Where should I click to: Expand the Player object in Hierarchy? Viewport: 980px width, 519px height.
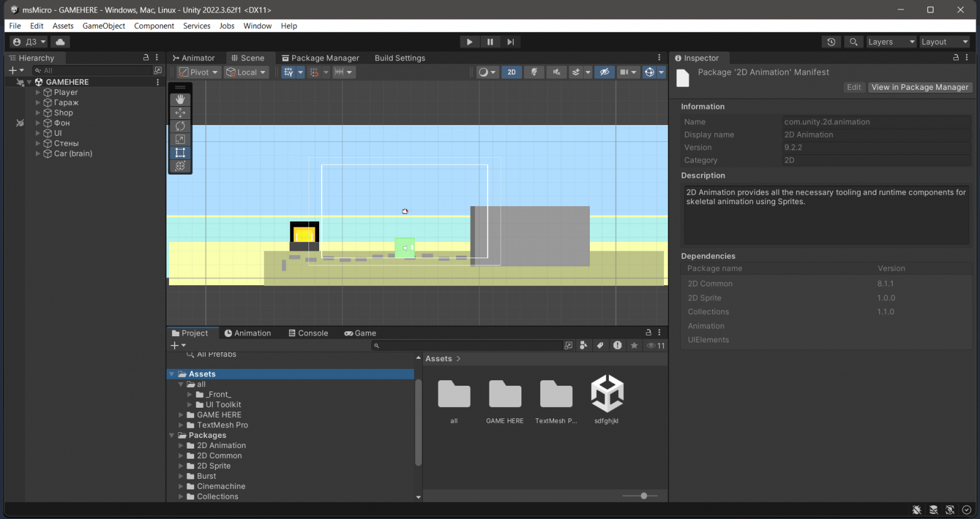tap(38, 92)
